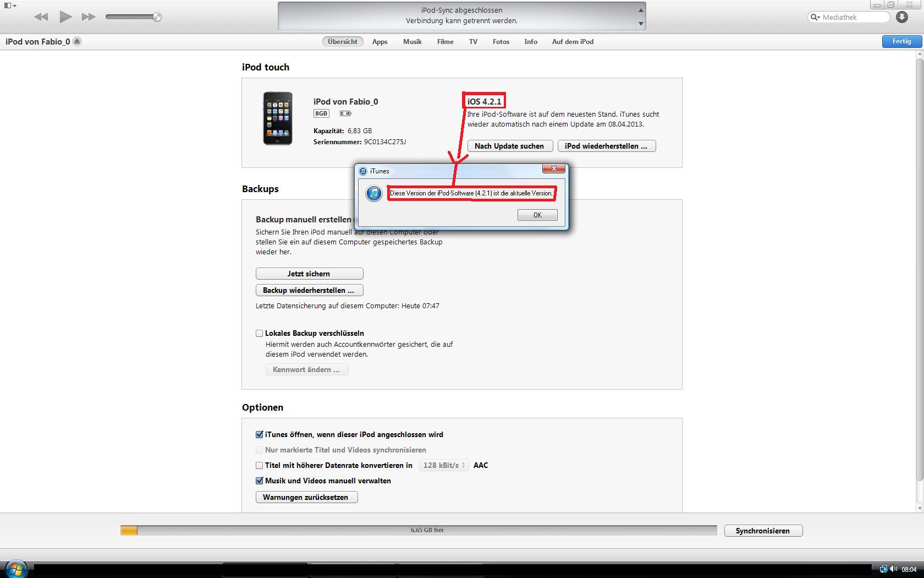Open the TV tab
This screenshot has width=924, height=578.
coord(473,42)
